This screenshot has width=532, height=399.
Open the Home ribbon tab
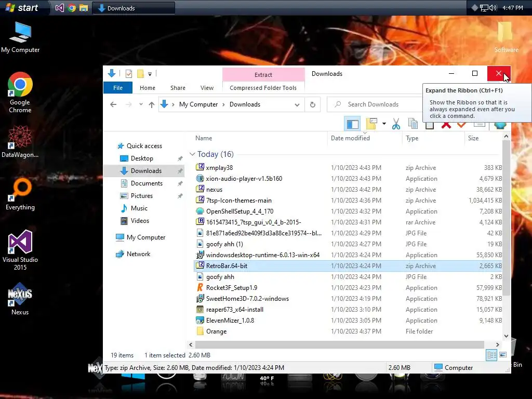coord(147,87)
